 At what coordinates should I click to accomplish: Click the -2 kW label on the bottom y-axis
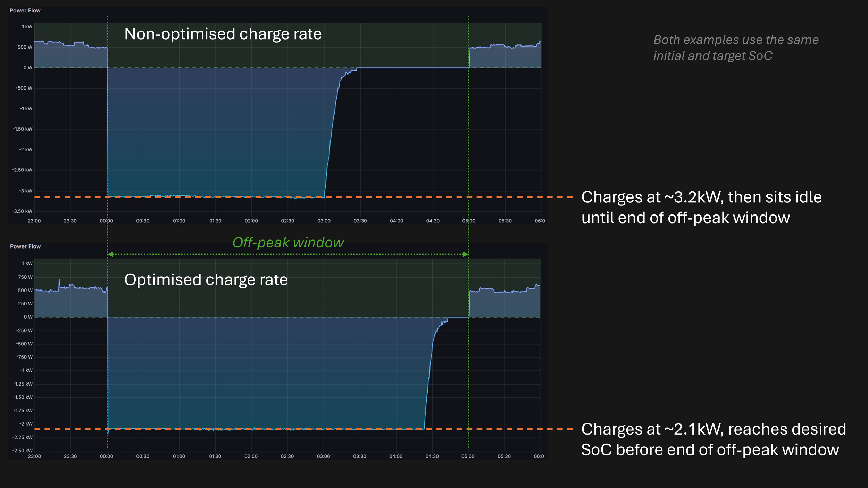click(26, 424)
